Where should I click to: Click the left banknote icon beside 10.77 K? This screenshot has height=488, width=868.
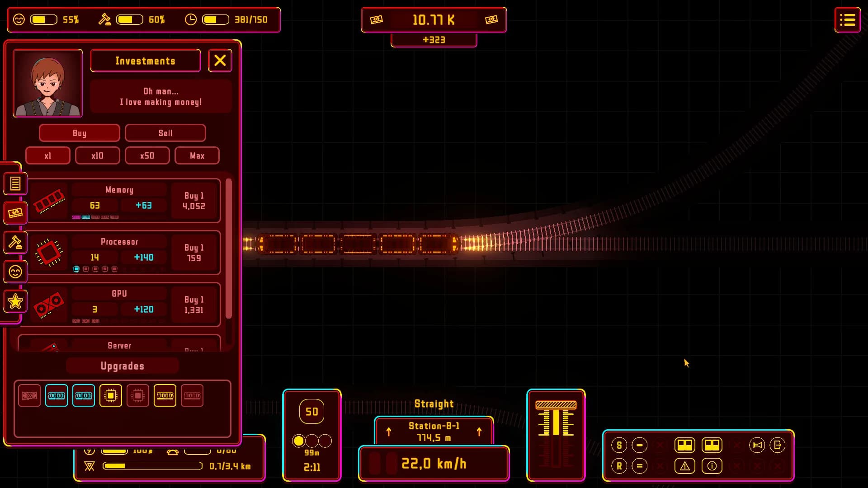click(377, 19)
